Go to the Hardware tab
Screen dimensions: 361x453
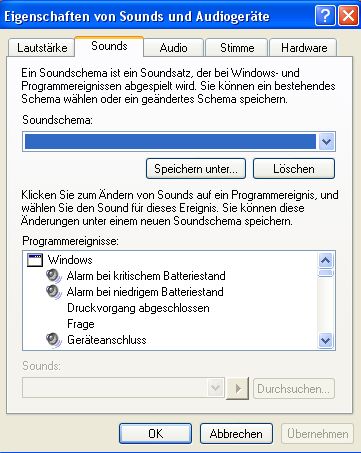304,48
